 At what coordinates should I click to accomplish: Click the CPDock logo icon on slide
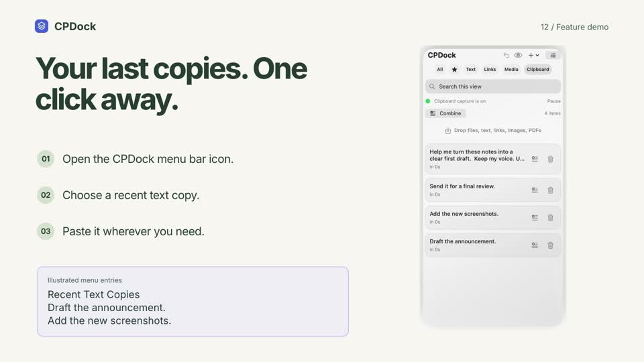pyautogui.click(x=42, y=26)
